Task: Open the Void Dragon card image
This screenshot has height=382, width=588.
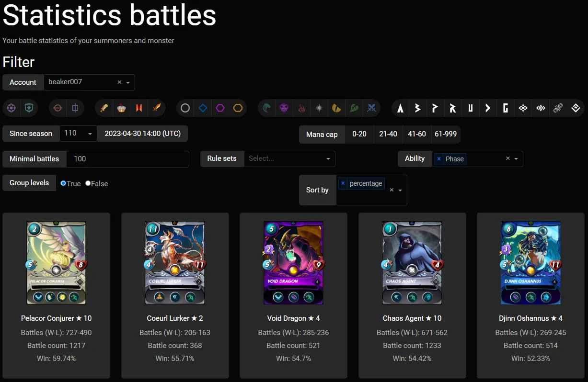Action: pos(293,263)
